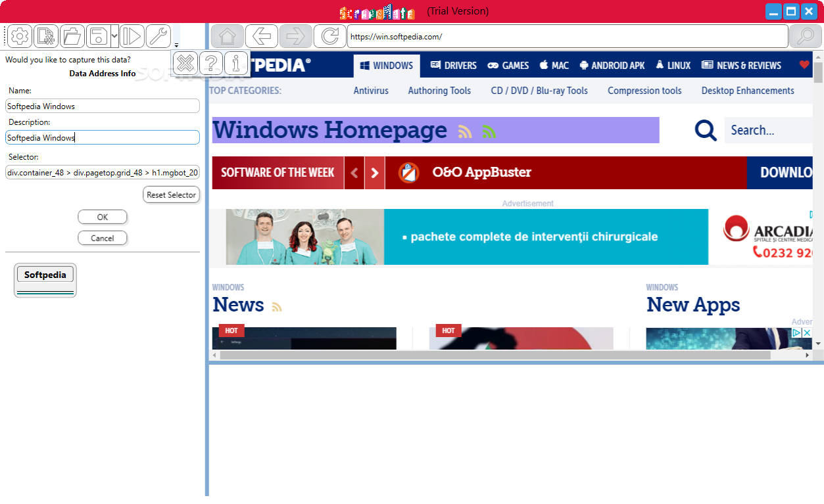The width and height of the screenshot is (824, 504).
Task: Run the scrape with the play icon
Action: [132, 36]
